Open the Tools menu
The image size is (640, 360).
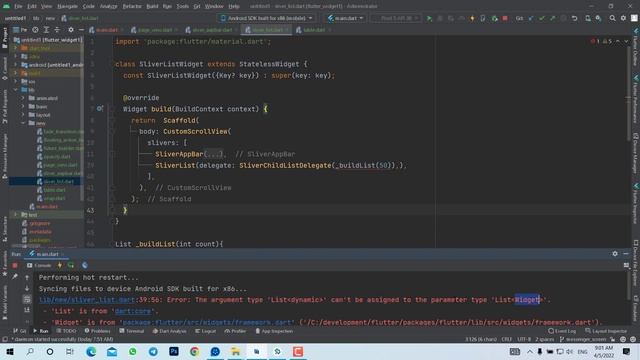point(182,6)
